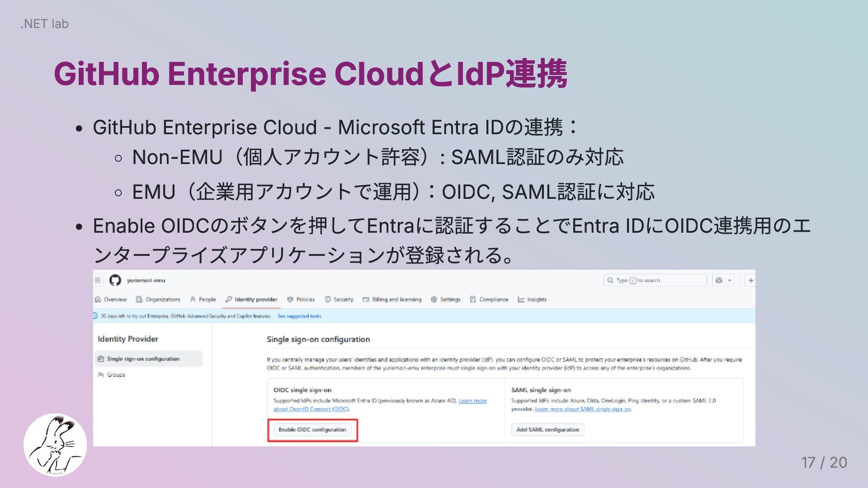
Task: Click the See suggested tasks link
Action: 299,316
